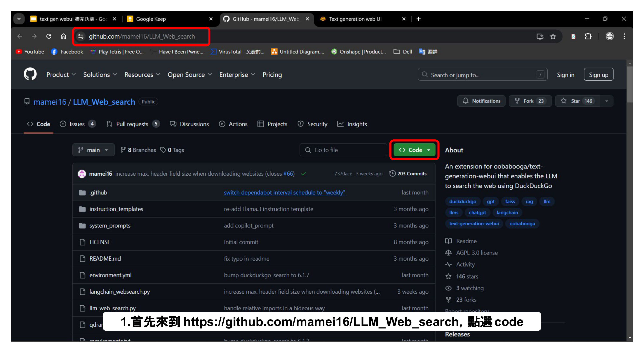Open the Facebook bookmark

coord(67,52)
